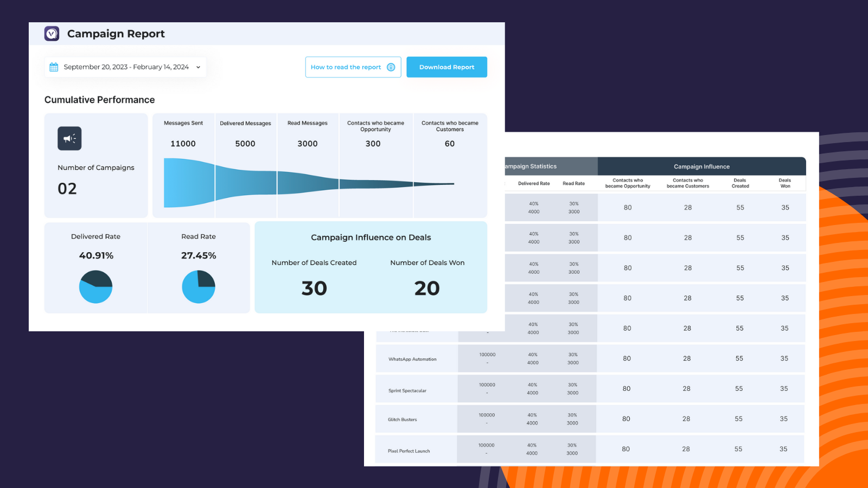Select the Campaign Influence table header
868x488 pixels.
pos(701,166)
